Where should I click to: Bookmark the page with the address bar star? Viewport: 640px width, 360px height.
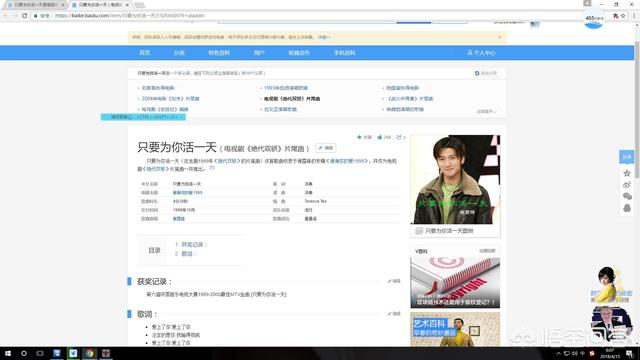623,16
